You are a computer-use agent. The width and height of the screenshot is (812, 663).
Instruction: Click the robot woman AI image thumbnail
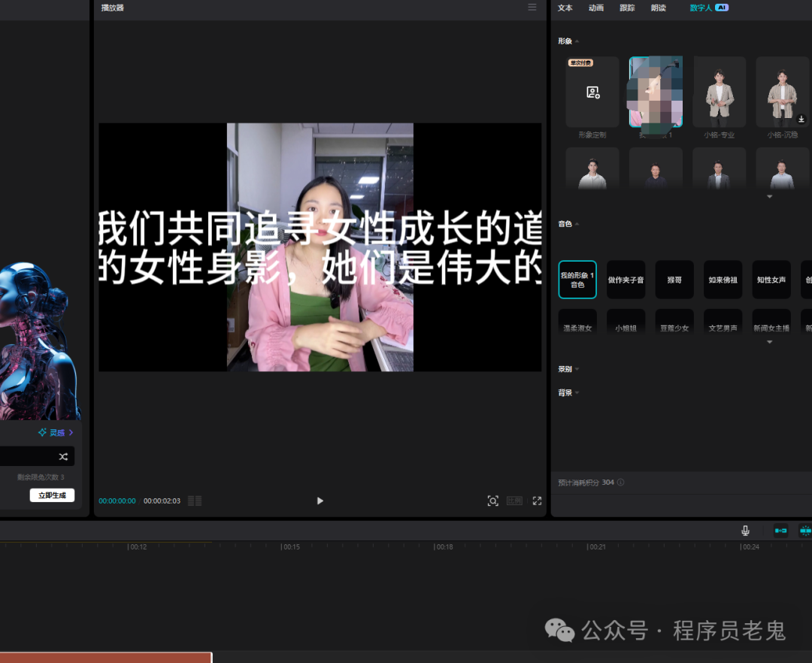point(41,341)
